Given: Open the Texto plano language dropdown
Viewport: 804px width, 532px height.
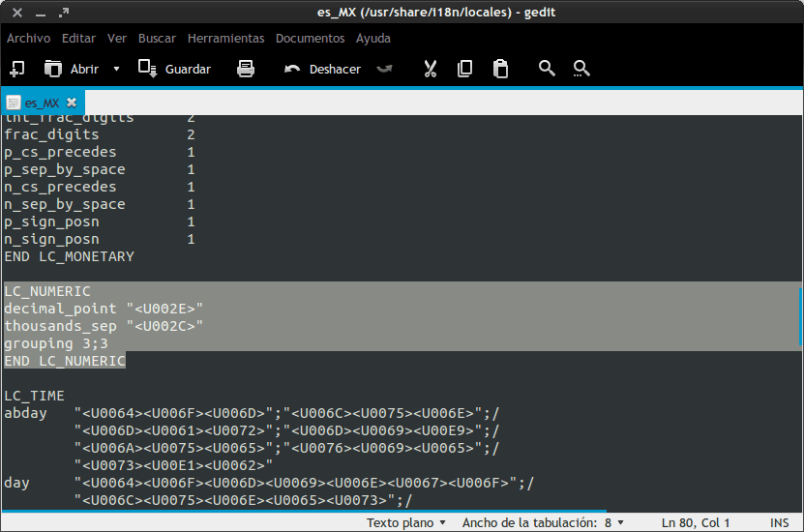Looking at the screenshot, I should [x=406, y=522].
